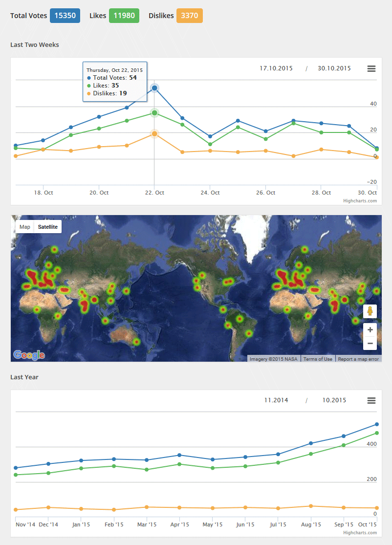
Task: Click the 'Aug '15' axis label
Action: (x=311, y=524)
